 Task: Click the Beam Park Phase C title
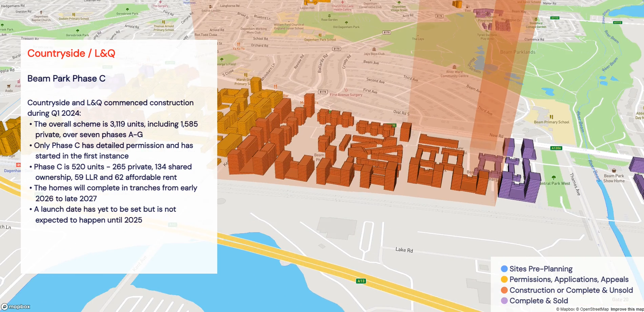(66, 79)
